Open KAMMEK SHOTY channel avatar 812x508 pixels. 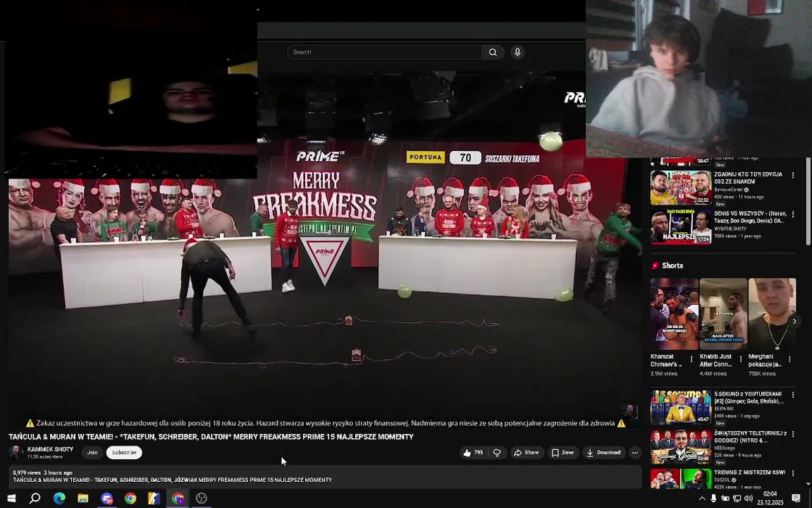(16, 452)
